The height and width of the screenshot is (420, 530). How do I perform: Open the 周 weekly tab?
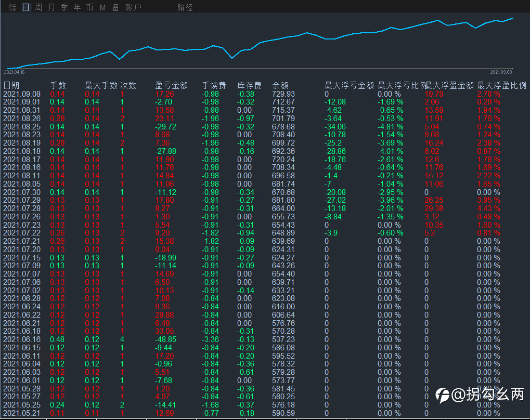click(38, 7)
